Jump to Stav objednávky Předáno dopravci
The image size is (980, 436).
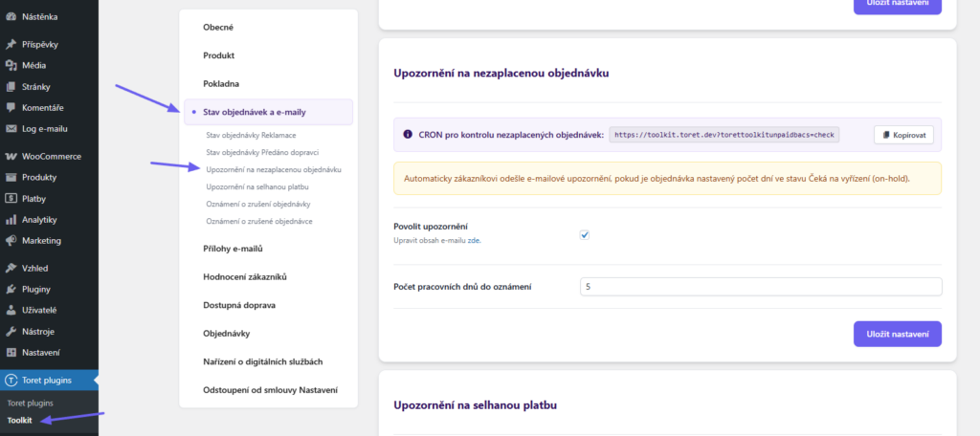coord(262,152)
